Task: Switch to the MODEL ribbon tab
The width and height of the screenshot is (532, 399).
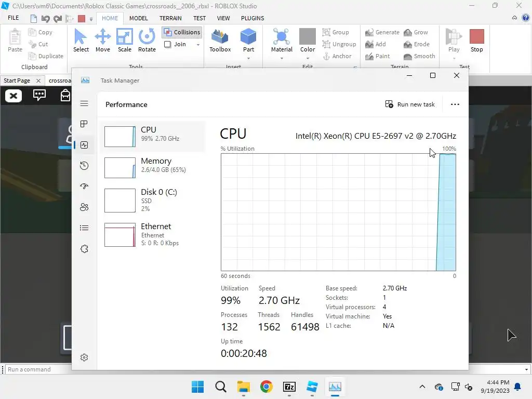Action: pyautogui.click(x=138, y=18)
